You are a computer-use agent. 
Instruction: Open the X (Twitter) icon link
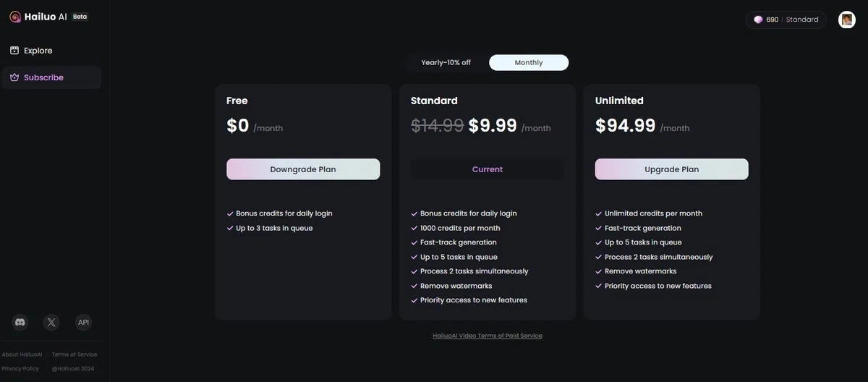[51, 323]
